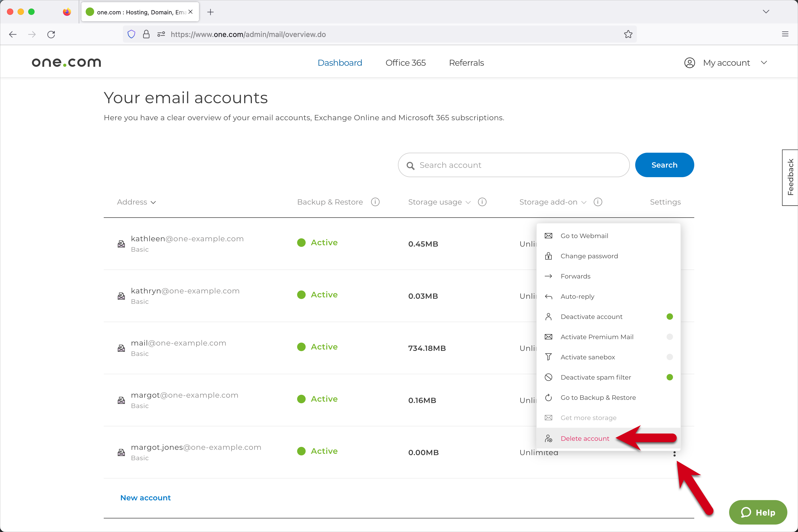Choose Change password in the menu

coord(589,256)
